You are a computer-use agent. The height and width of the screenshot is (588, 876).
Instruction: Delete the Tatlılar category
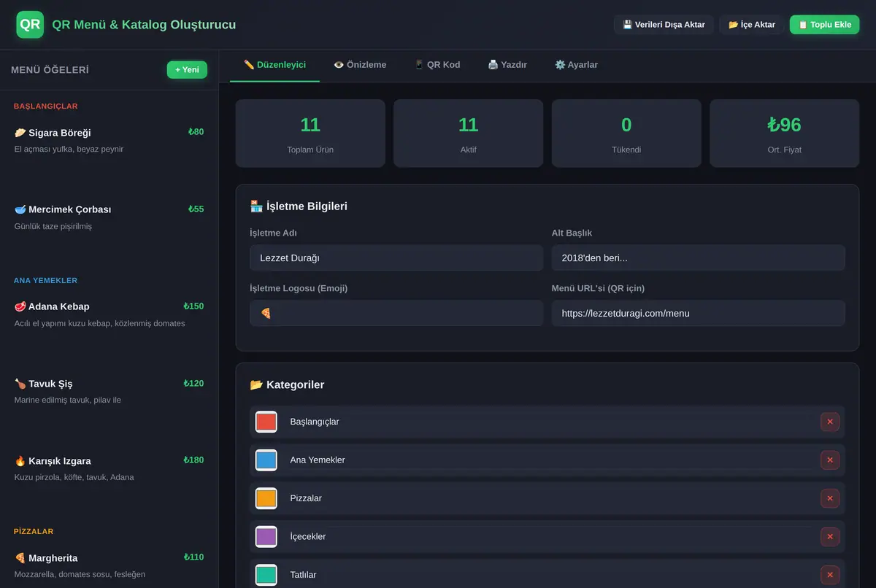[830, 575]
